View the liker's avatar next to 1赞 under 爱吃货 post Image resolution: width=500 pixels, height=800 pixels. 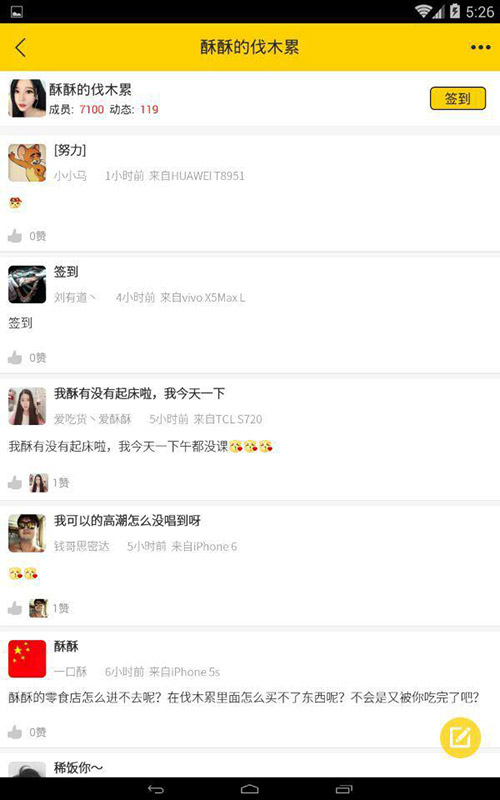pyautogui.click(x=38, y=482)
